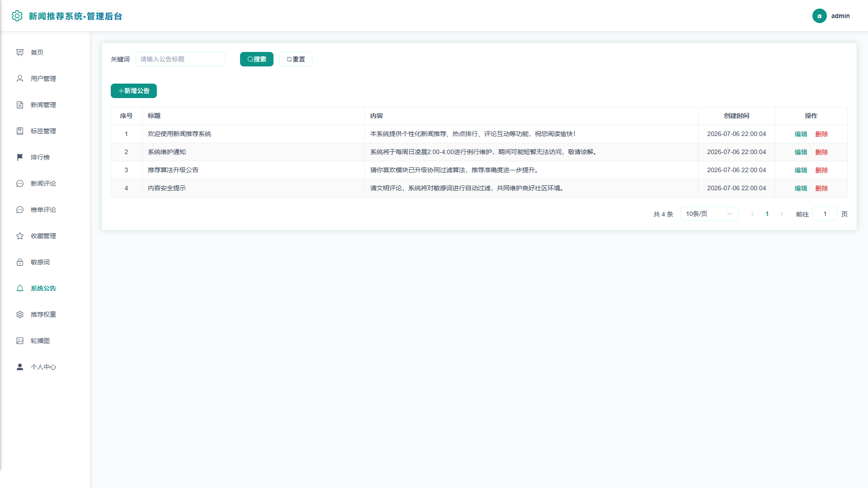Click the gear logo icon in header
The image size is (868, 488).
17,16
